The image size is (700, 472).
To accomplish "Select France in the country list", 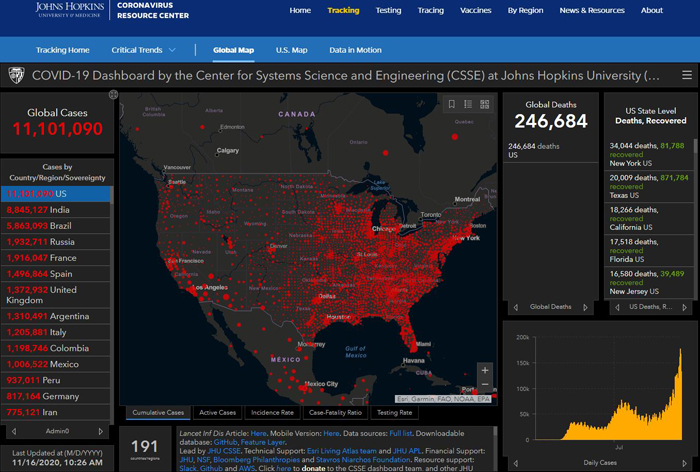I will tap(55, 258).
